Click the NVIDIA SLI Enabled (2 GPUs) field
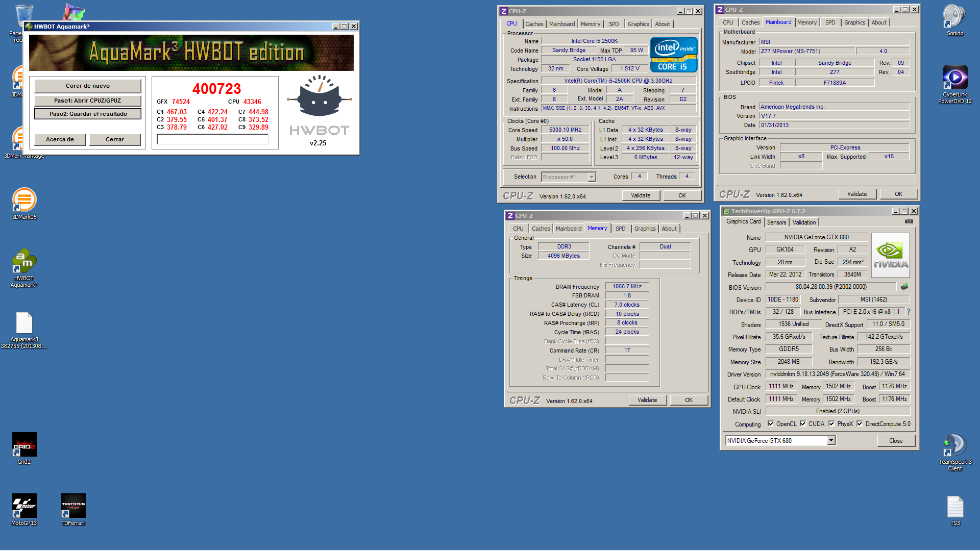 [x=838, y=411]
